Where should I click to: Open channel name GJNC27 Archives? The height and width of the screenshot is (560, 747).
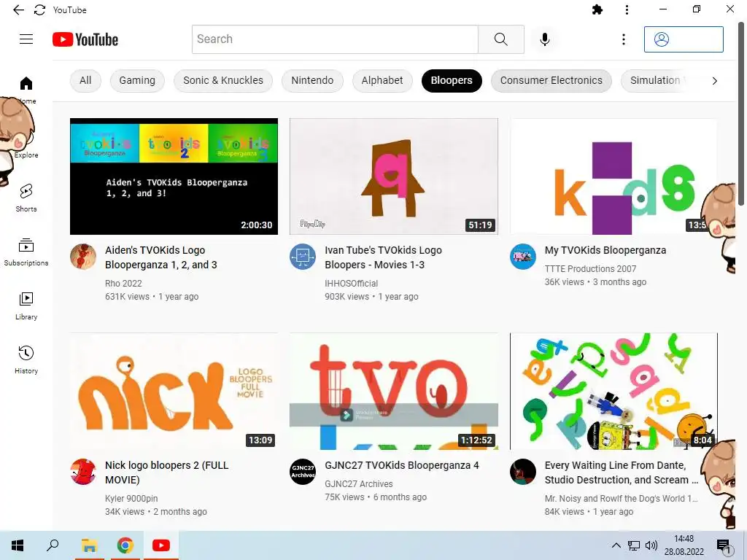pos(359,484)
